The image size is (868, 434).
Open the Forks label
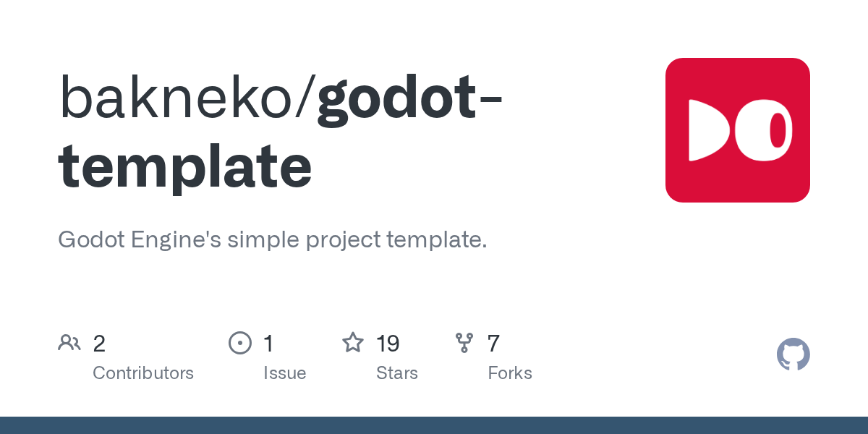(510, 373)
